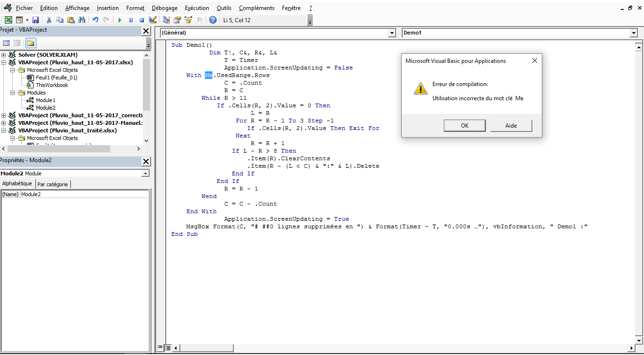Close the compile error dialog
Viewport: 644px width, 355px height.
click(535, 61)
